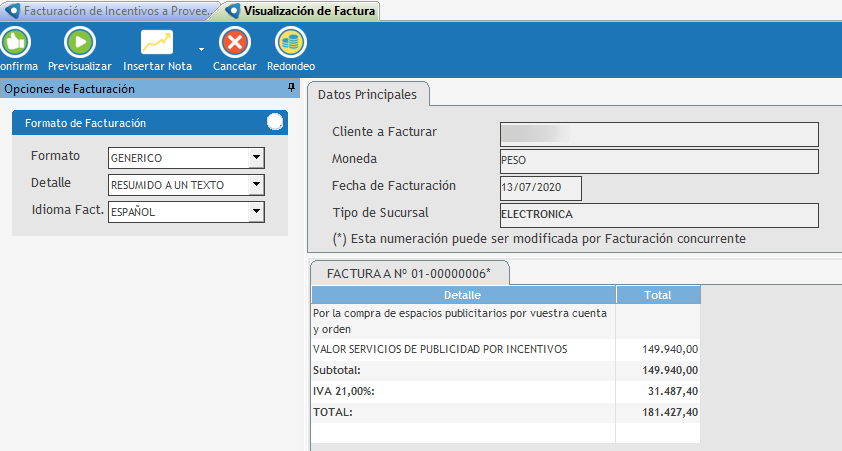Click the Moneda field showing PESO
The width and height of the screenshot is (842, 451).
[x=658, y=161]
